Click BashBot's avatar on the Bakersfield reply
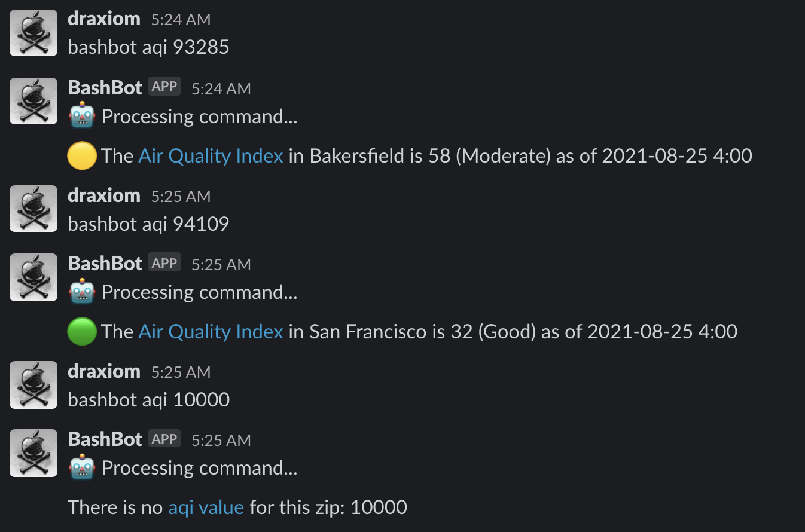The height and width of the screenshot is (532, 805). pos(33,101)
